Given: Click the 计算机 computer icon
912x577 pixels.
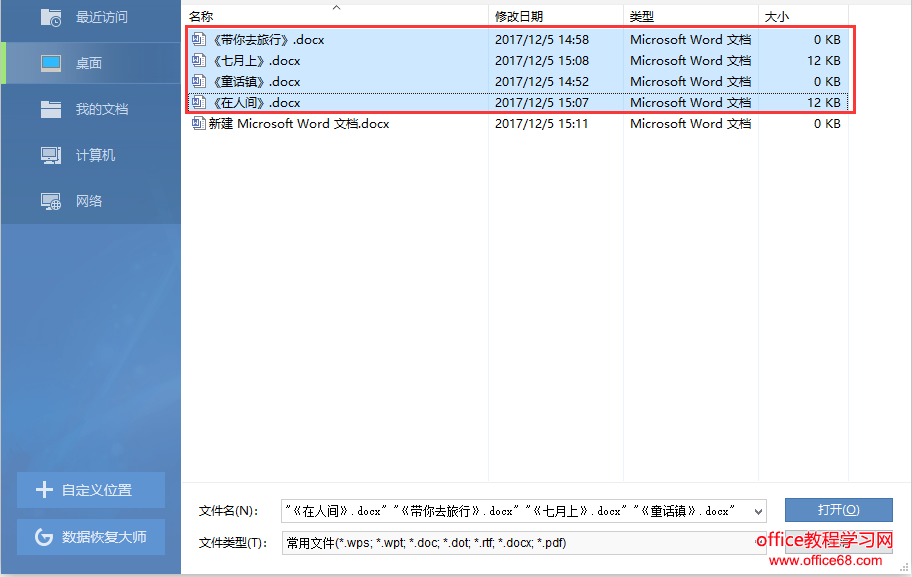Looking at the screenshot, I should (51, 155).
